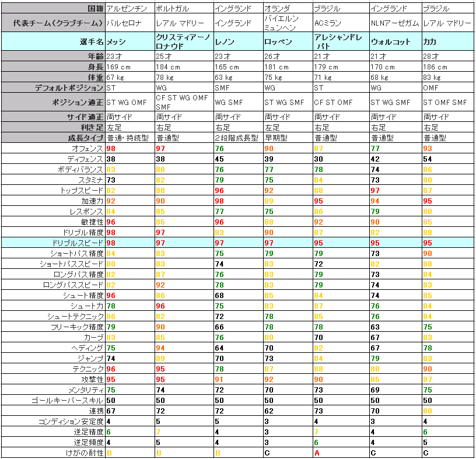The height and width of the screenshot is (459, 476).
Task: Select the ウォルコット player name cell
Action: 395,42
